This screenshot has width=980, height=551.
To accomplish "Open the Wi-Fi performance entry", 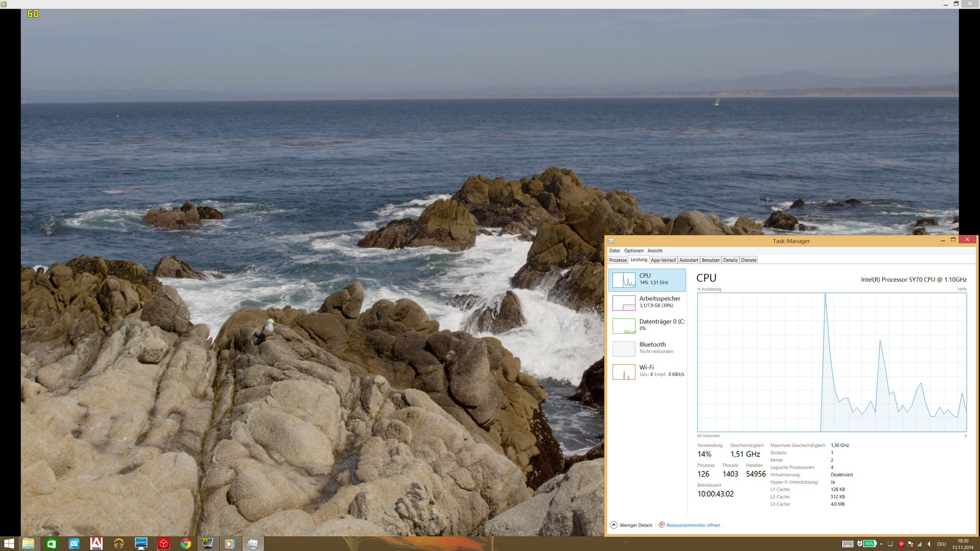I will 647,371.
